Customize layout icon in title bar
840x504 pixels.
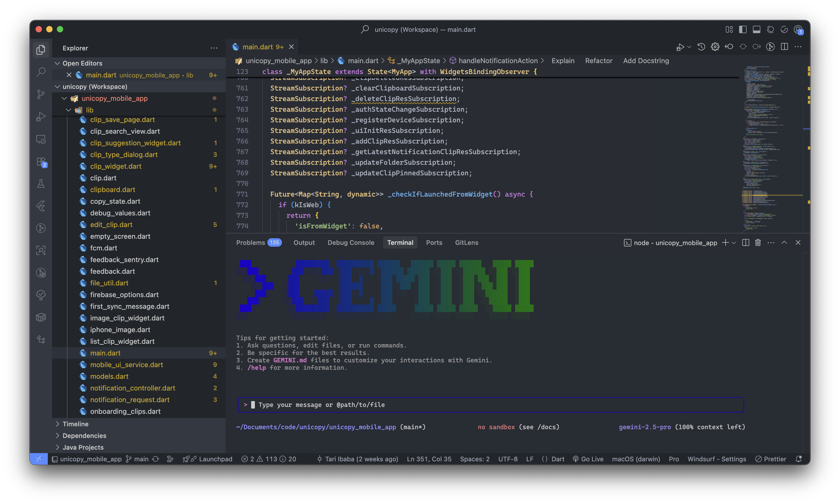729,29
